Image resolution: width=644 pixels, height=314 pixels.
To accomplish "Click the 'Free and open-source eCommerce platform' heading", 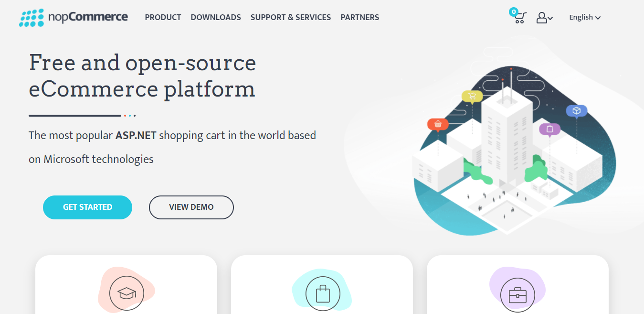I will click(x=143, y=76).
